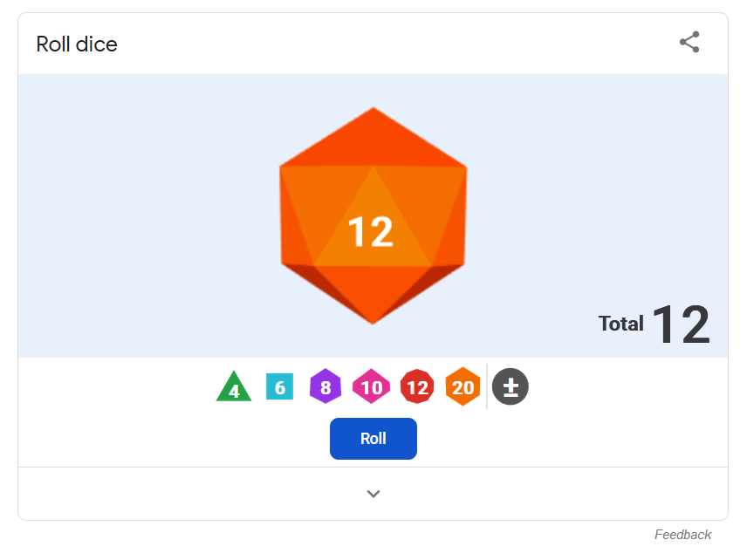Click the empty light-blue rolling tray area
Viewport: 747px width, 560px height.
point(143,215)
